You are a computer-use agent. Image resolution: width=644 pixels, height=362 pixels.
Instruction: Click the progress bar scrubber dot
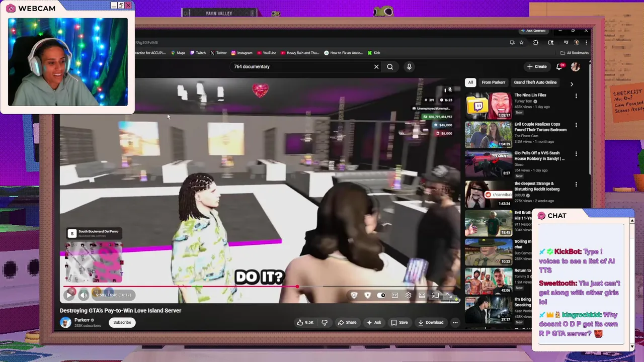tap(297, 287)
